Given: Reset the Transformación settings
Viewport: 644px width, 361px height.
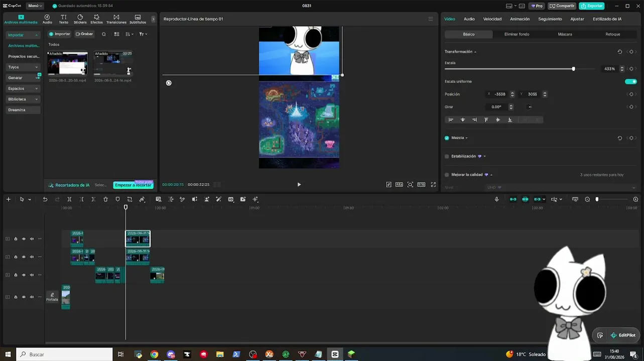Looking at the screenshot, I should point(619,52).
